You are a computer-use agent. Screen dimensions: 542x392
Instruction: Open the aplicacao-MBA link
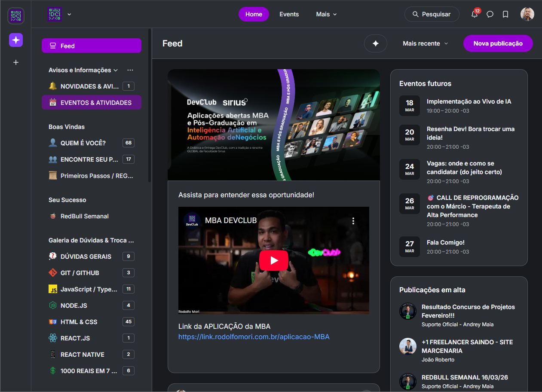[x=254, y=337]
